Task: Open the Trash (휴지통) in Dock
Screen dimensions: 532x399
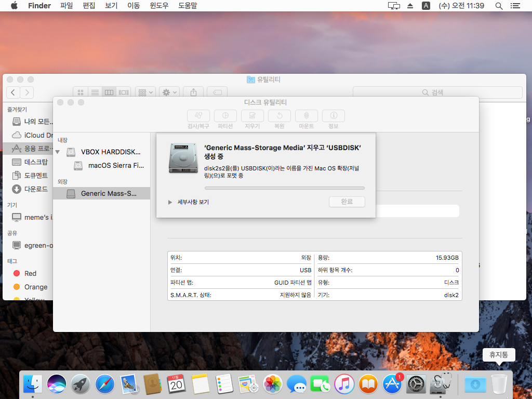Action: point(499,384)
